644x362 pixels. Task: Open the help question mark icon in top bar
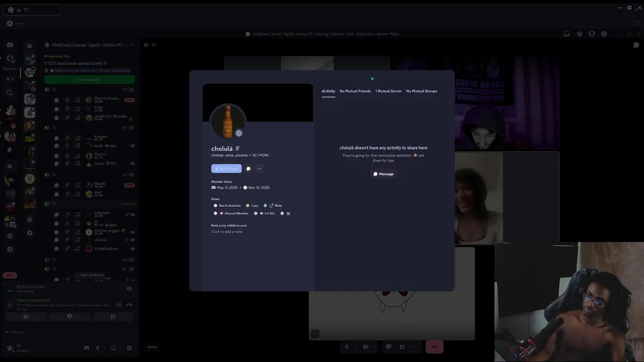579,34
